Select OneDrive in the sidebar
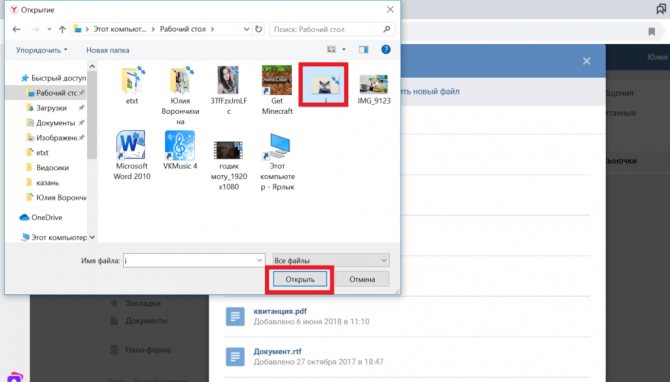Viewport: 670px width, 382px height. pos(41,217)
